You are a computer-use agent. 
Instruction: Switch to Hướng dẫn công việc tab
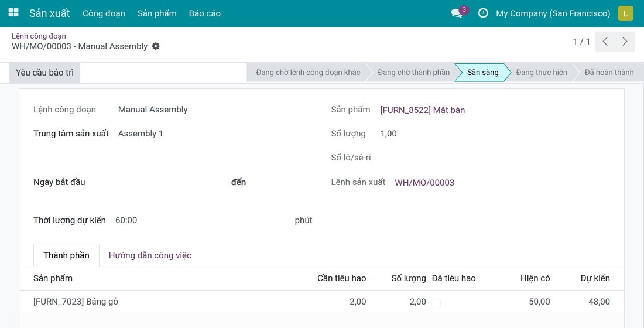[150, 255]
